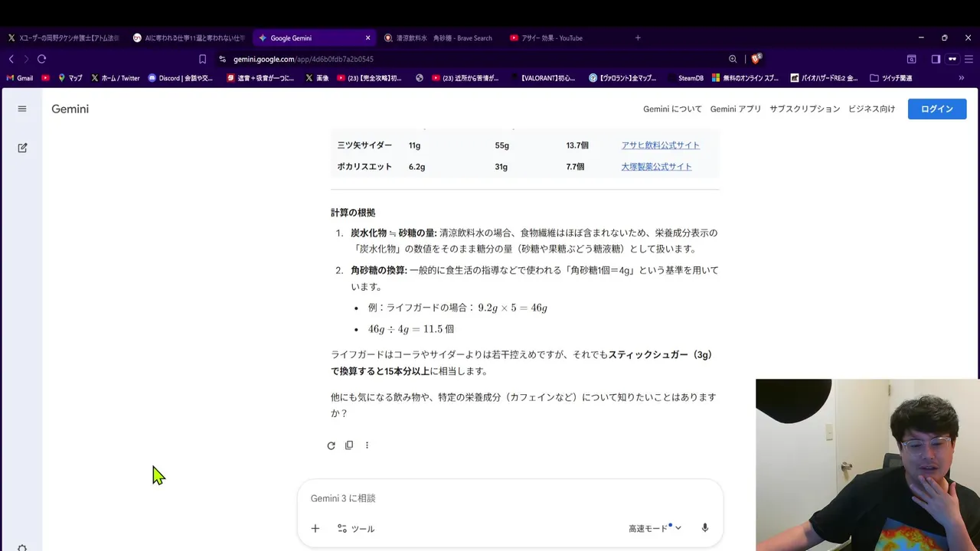Viewport: 980px width, 551px height.
Task: Open Brave Shields lion icon
Action: [756, 59]
